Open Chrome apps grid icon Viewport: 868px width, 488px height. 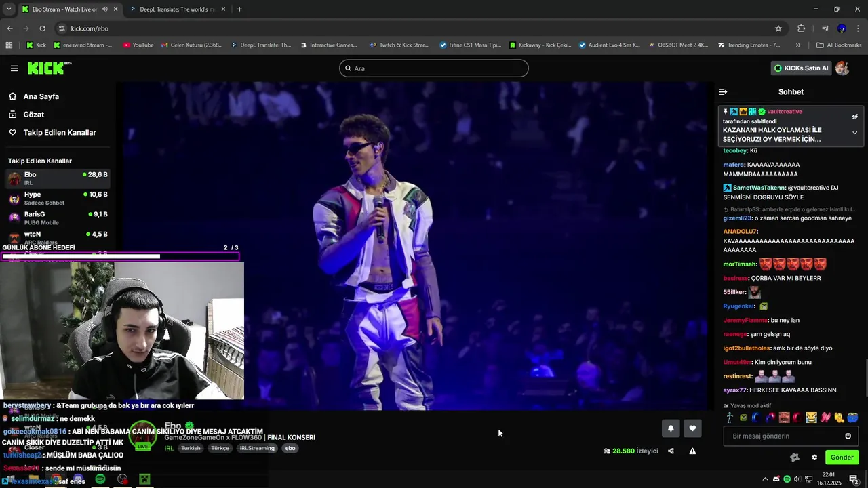9,45
